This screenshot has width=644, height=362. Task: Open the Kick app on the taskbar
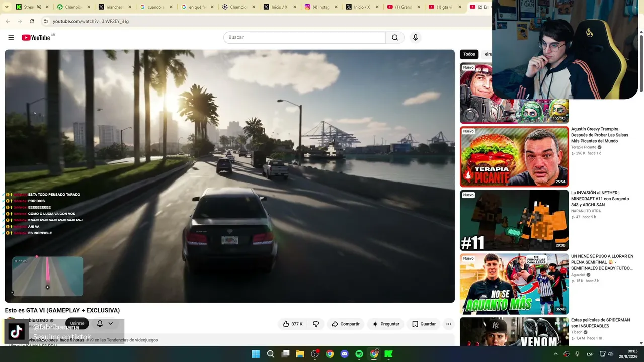point(388,354)
